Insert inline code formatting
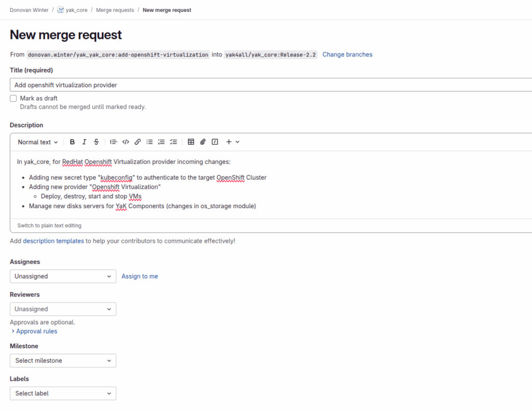The height and width of the screenshot is (410, 532). [126, 142]
